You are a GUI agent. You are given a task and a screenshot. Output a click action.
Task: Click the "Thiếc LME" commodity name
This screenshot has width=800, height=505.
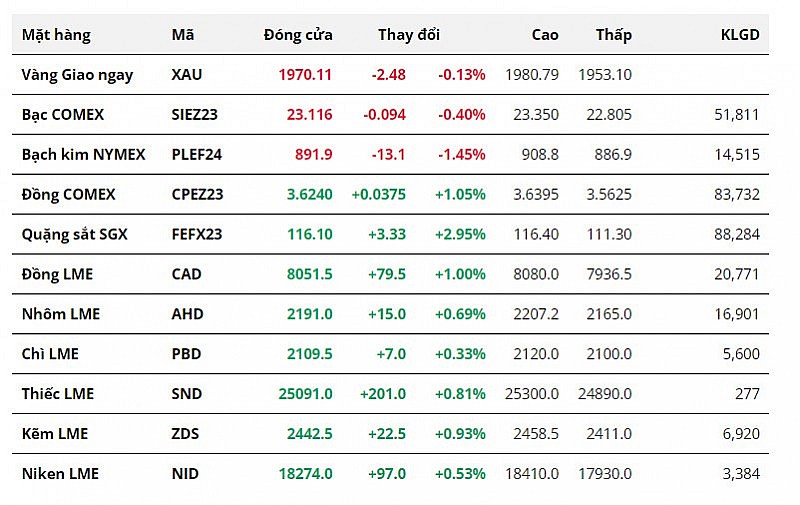pos(58,394)
